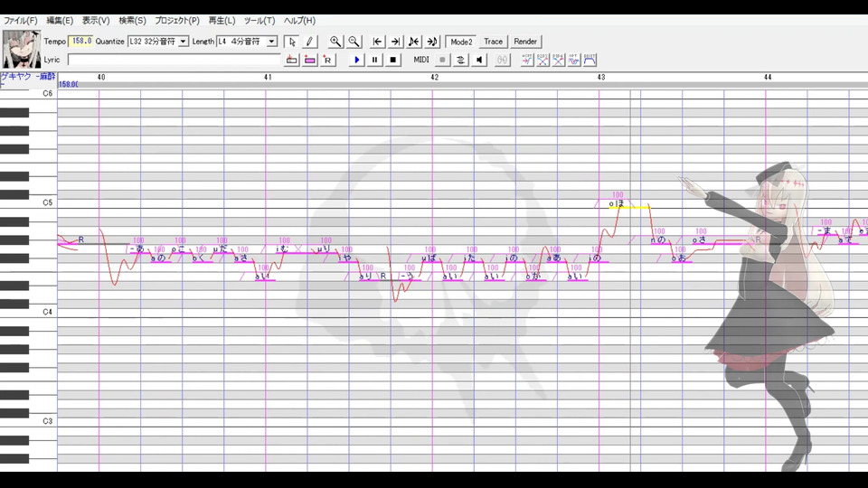Click the note-with-left-arrow toolbar icon
The height and width of the screenshot is (488, 868).
tap(413, 42)
